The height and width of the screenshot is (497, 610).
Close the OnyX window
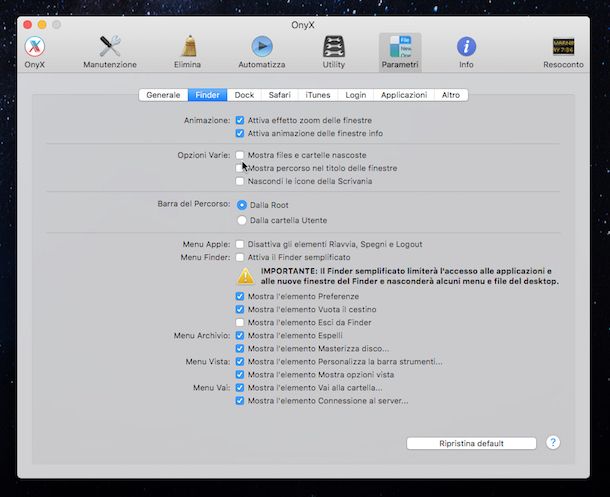[x=28, y=25]
